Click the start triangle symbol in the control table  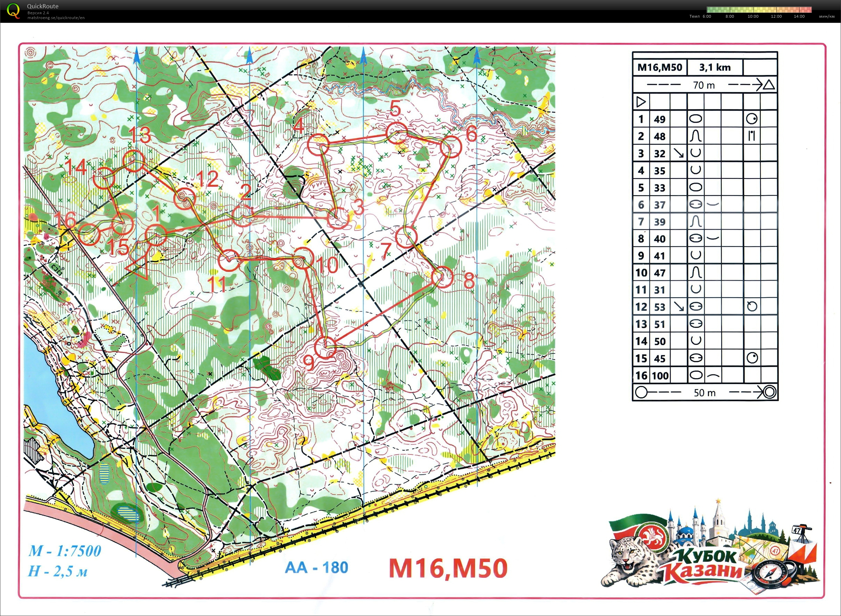[x=641, y=102]
